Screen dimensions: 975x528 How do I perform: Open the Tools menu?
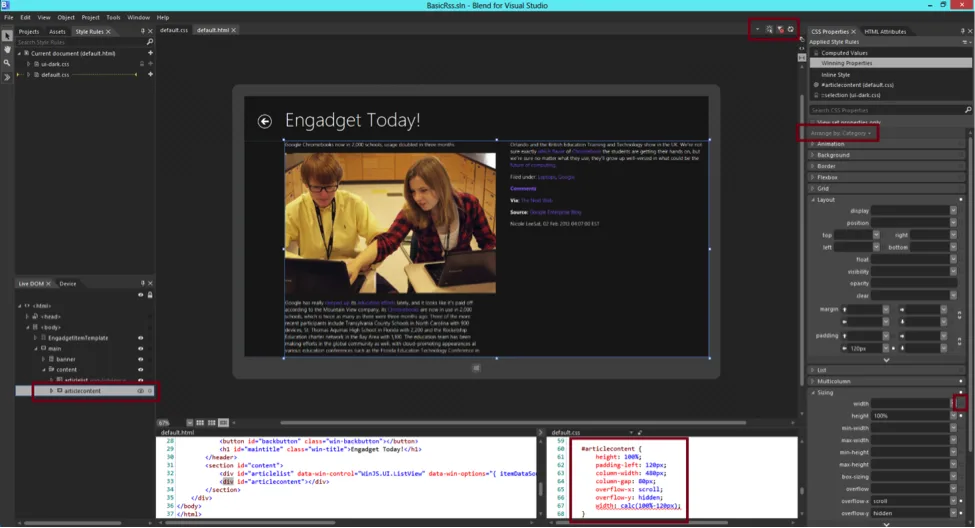pyautogui.click(x=113, y=17)
